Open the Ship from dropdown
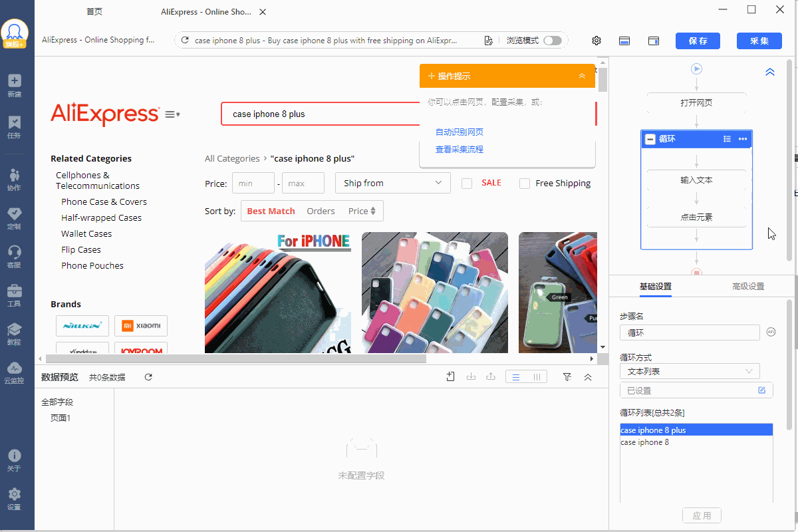Screen dimensions: 798x532 (x=393, y=183)
